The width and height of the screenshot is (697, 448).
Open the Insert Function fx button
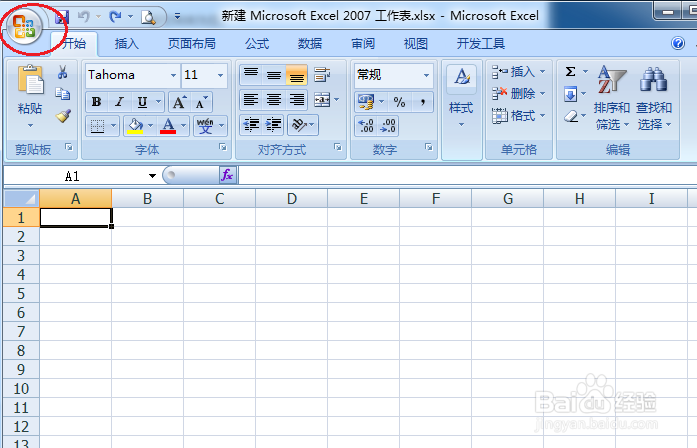pyautogui.click(x=228, y=175)
